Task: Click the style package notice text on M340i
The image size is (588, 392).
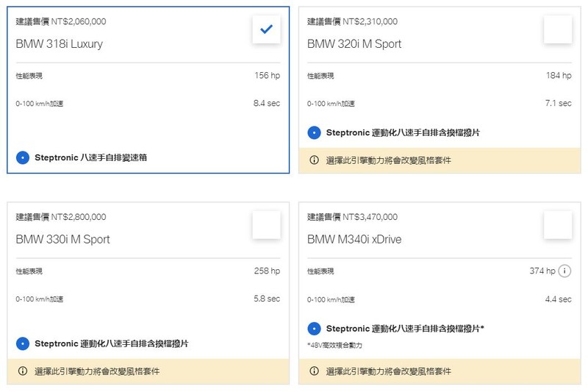Action: 389,371
